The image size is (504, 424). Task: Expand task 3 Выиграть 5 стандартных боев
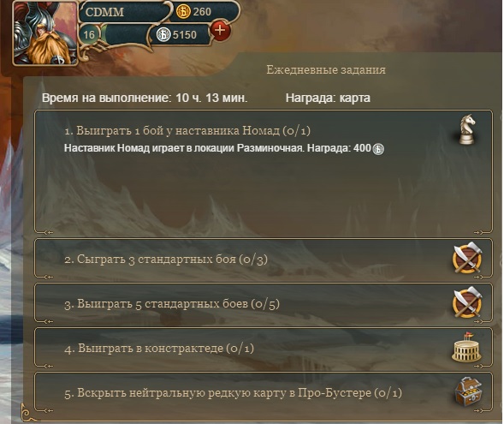[x=264, y=303]
